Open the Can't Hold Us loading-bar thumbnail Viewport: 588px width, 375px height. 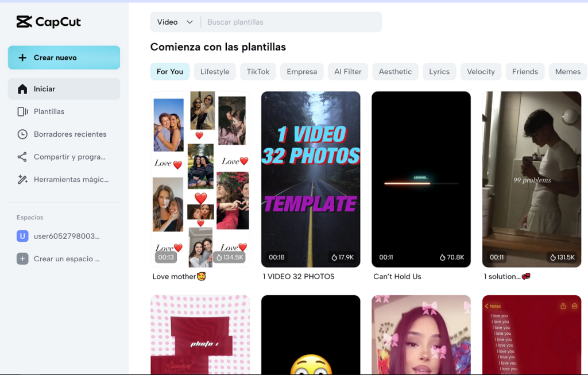pos(421,179)
